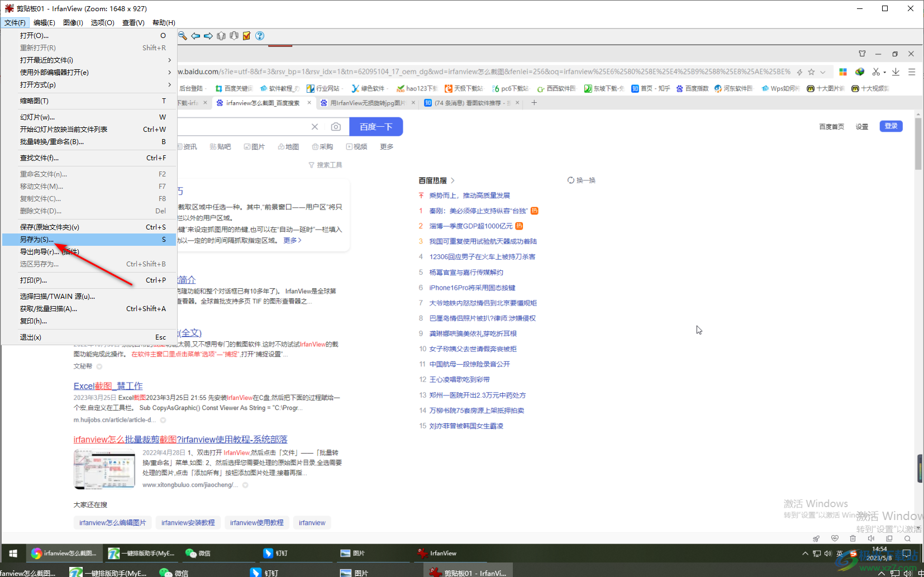Open a new browser tab with plus icon
This screenshot has height=577, width=924.
[x=534, y=103]
